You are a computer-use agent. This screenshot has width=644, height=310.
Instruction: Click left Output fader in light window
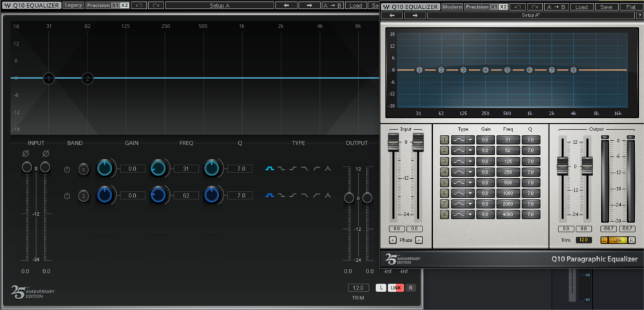click(562, 165)
